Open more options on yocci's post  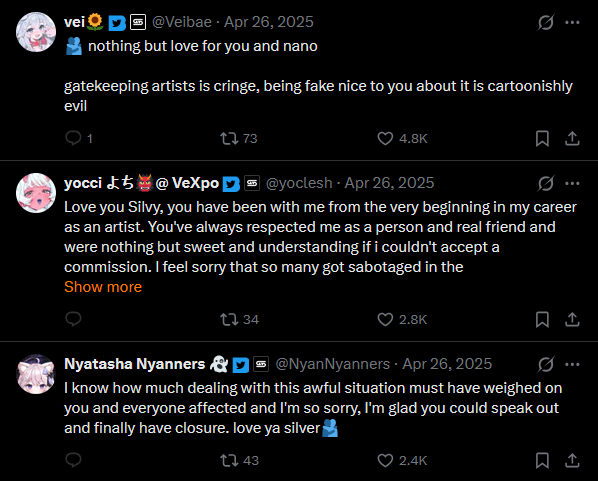tap(572, 183)
